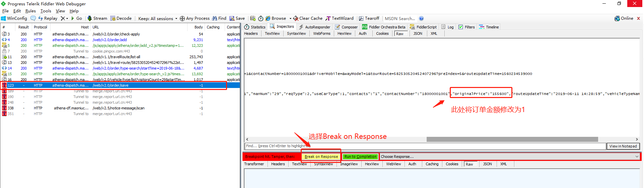The width and height of the screenshot is (644, 188).
Task: Select response Transformer tab
Action: (x=254, y=164)
